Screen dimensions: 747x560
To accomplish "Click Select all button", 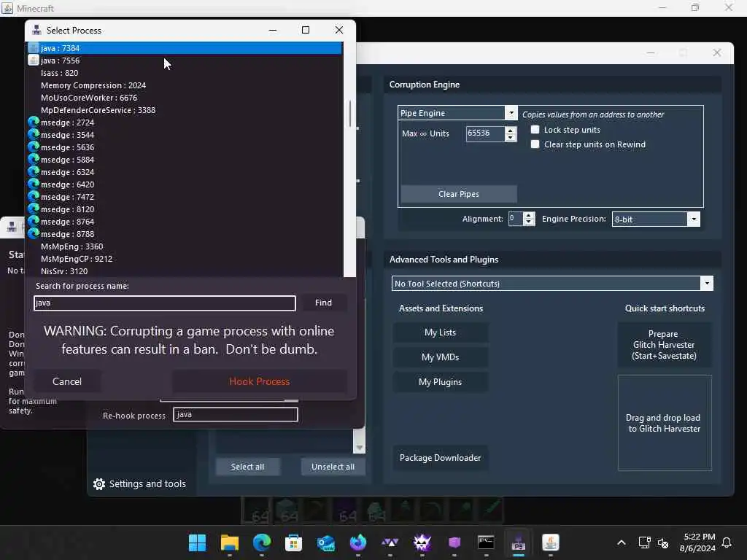I will tap(248, 467).
